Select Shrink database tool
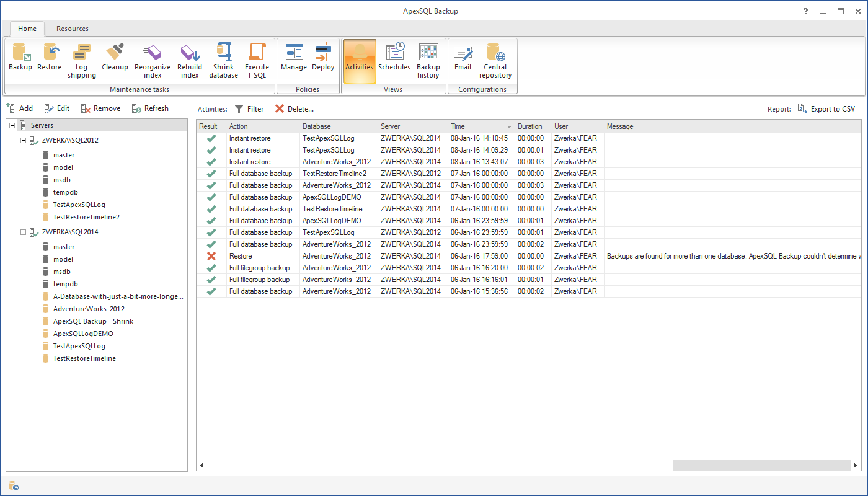 pyautogui.click(x=223, y=61)
